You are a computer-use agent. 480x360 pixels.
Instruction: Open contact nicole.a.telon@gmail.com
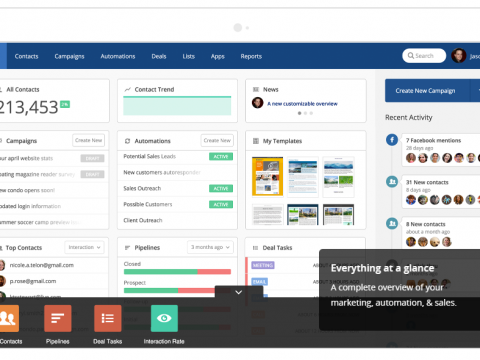pyautogui.click(x=42, y=265)
